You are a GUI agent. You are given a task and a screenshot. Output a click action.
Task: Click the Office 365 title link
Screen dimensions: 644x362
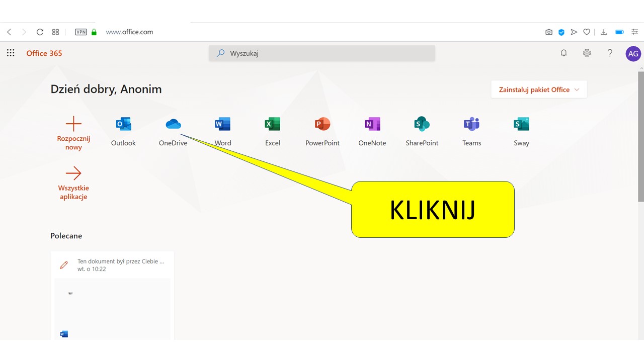click(44, 53)
